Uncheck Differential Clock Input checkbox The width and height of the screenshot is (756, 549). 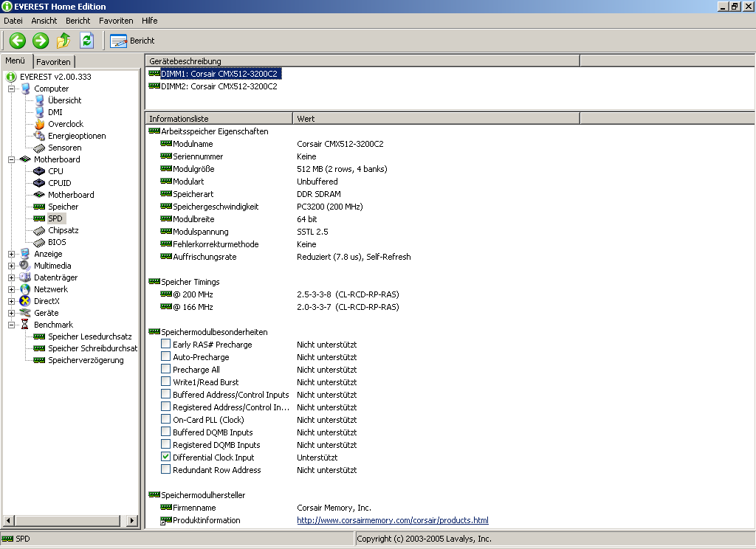165,457
